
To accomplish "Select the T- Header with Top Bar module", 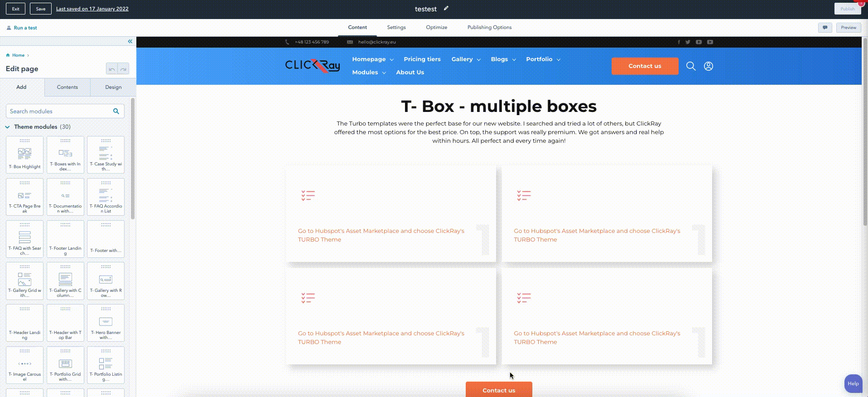I will (65, 323).
